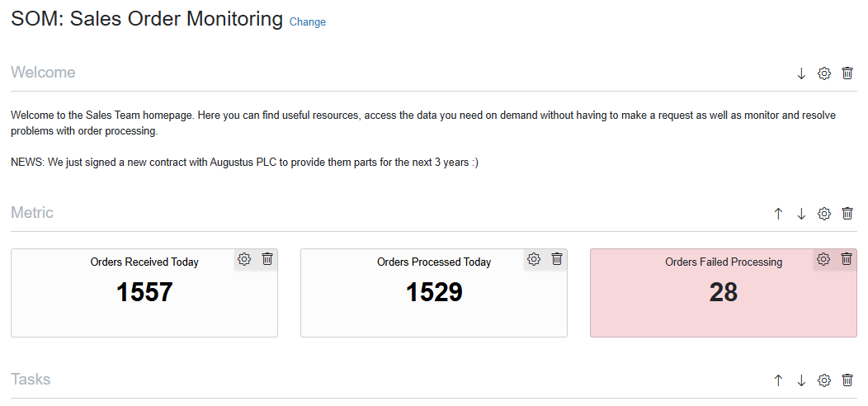
Task: Move the Metric section up
Action: [778, 213]
